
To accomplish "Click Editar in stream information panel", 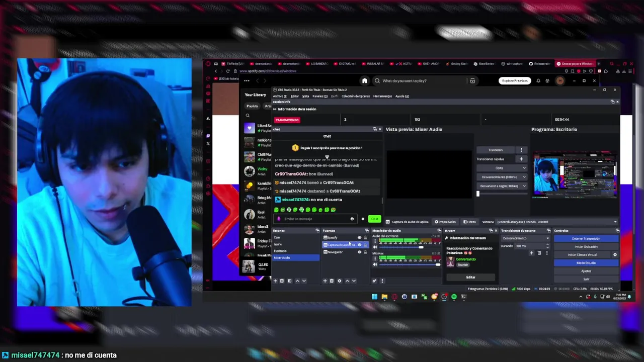I will [470, 278].
